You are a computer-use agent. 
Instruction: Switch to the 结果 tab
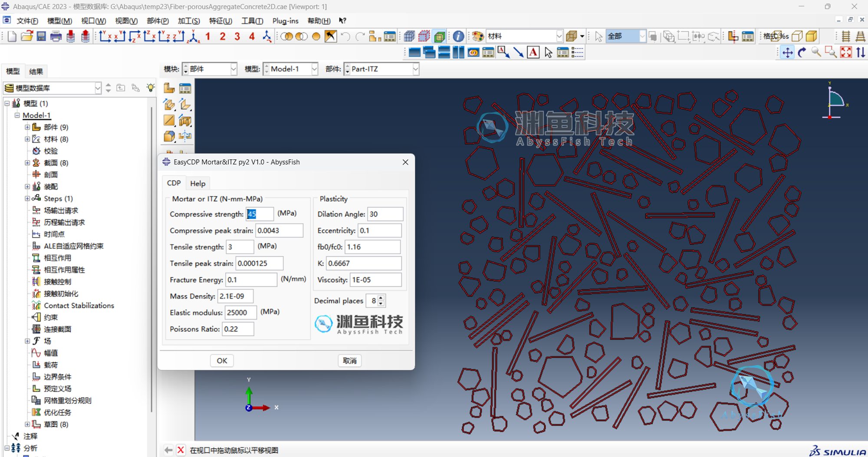(x=36, y=72)
